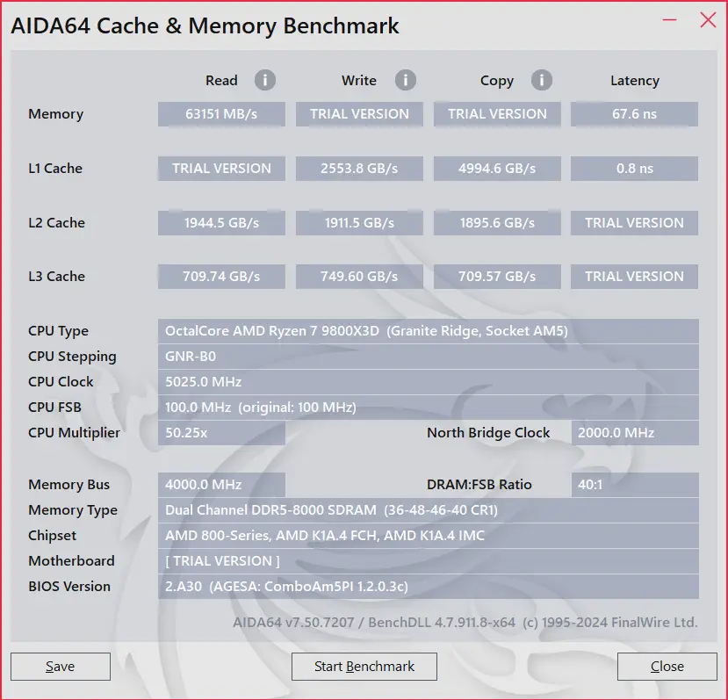The width and height of the screenshot is (728, 700).
Task: Click the L3 Cache row label
Action: (x=57, y=277)
